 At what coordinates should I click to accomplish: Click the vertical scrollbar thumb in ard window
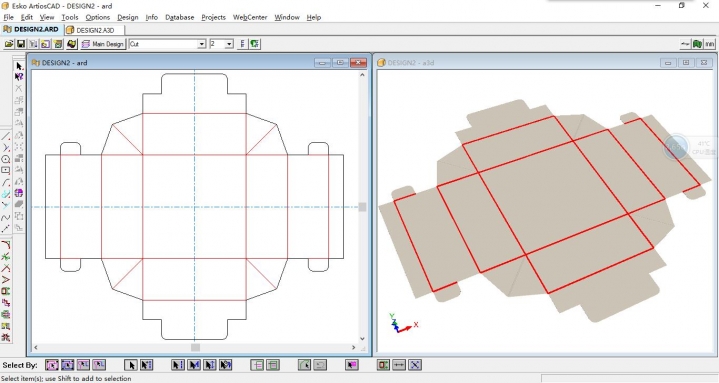coord(362,207)
